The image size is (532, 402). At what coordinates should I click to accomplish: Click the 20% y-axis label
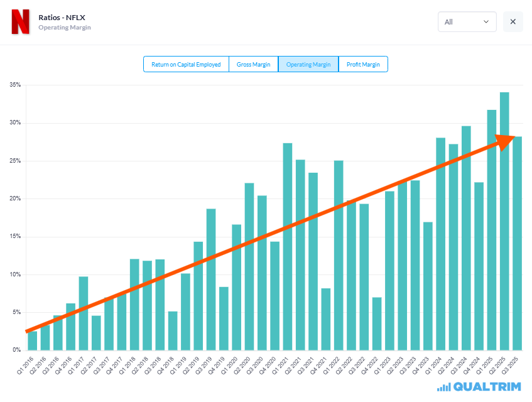[x=15, y=198]
